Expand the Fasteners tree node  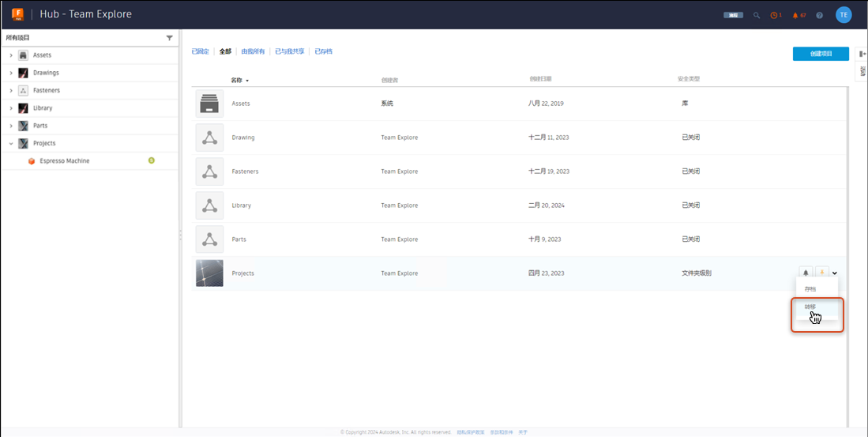click(x=11, y=90)
